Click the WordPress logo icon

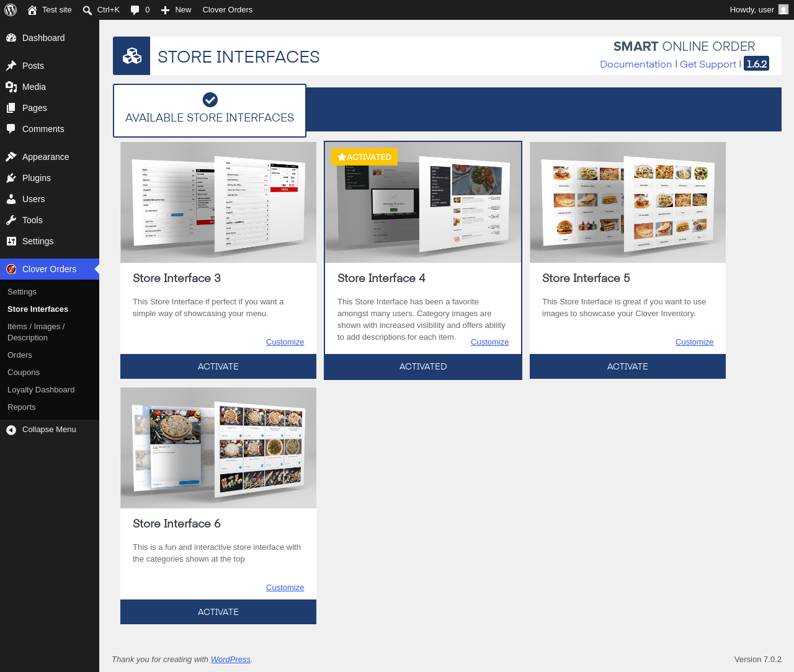pyautogui.click(x=11, y=10)
